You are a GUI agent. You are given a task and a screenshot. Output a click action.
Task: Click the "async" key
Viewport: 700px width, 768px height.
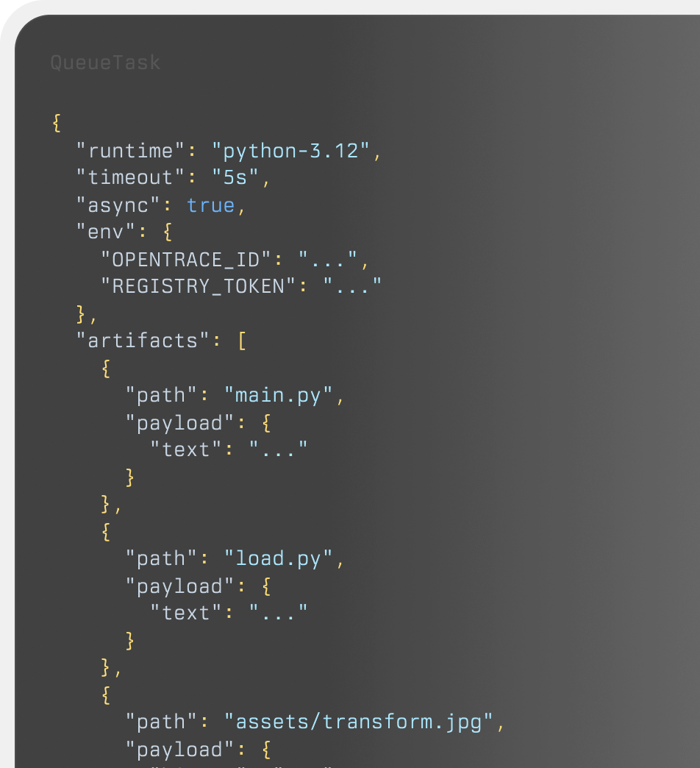point(118,205)
